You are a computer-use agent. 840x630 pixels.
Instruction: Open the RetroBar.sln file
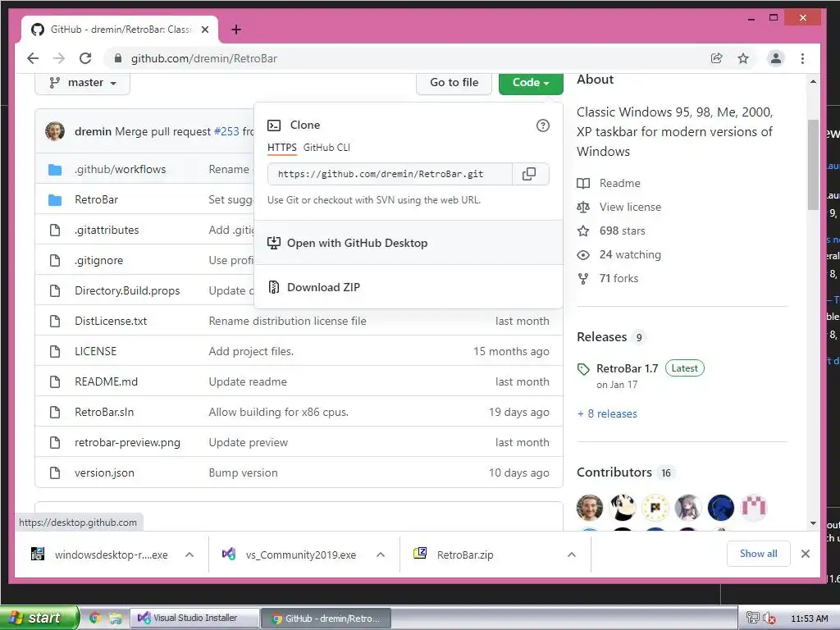(x=104, y=413)
